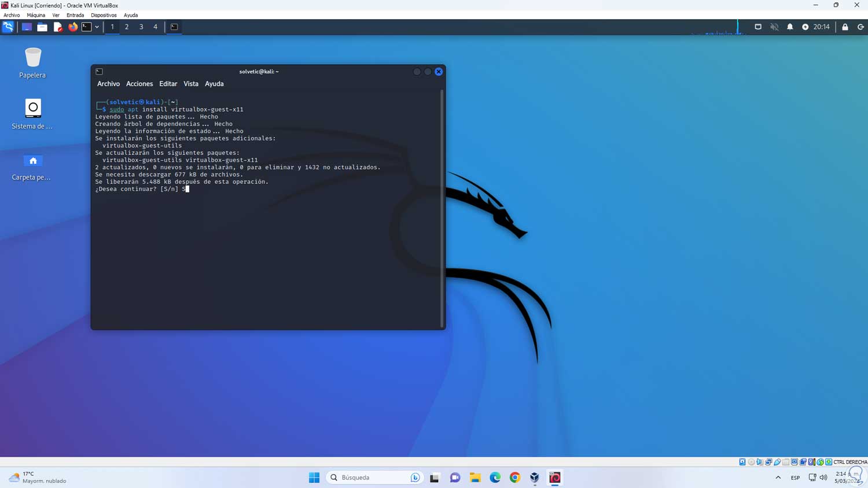Click 'Se necesita descargar 677 kB' line
Image resolution: width=868 pixels, height=488 pixels.
169,175
